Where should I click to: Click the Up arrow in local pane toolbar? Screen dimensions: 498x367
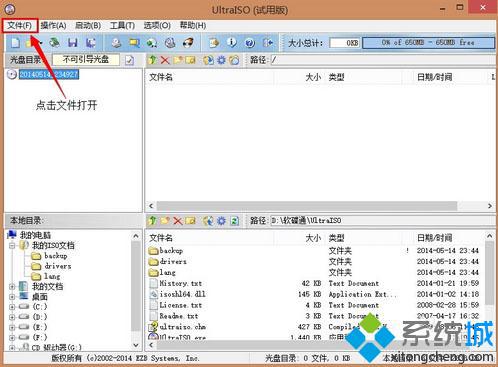click(x=153, y=221)
